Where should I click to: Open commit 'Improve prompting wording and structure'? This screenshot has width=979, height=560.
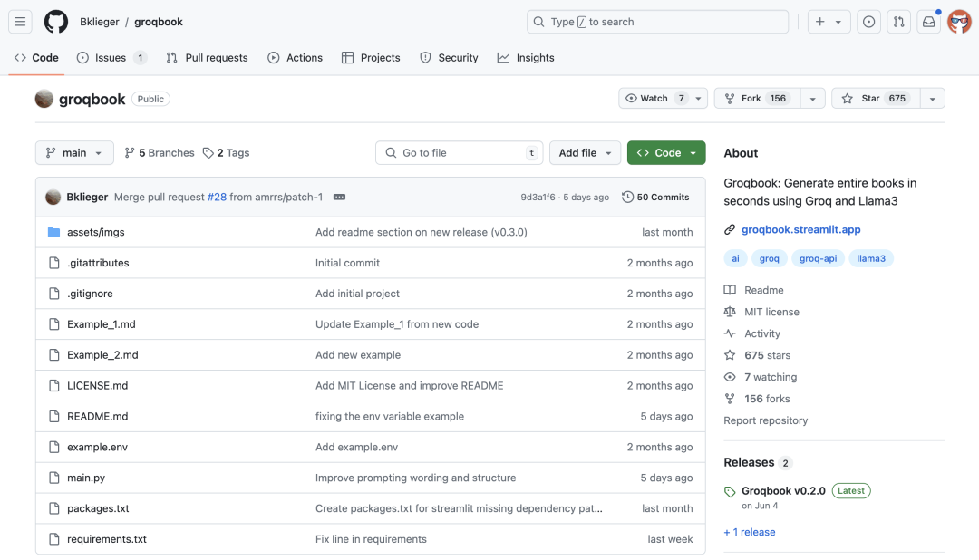416,478
